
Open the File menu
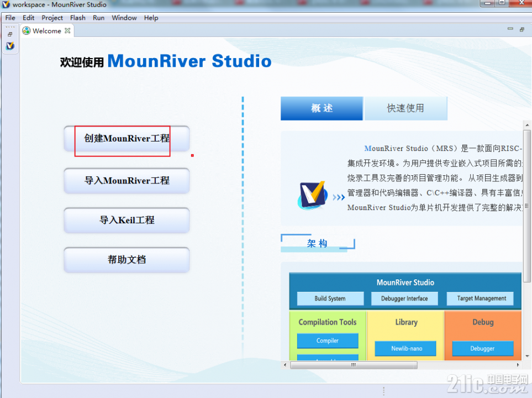(x=10, y=18)
